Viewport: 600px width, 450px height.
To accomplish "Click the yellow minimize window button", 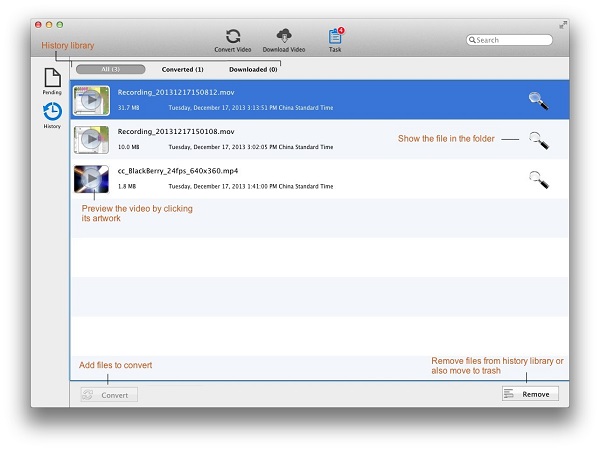I will point(49,24).
